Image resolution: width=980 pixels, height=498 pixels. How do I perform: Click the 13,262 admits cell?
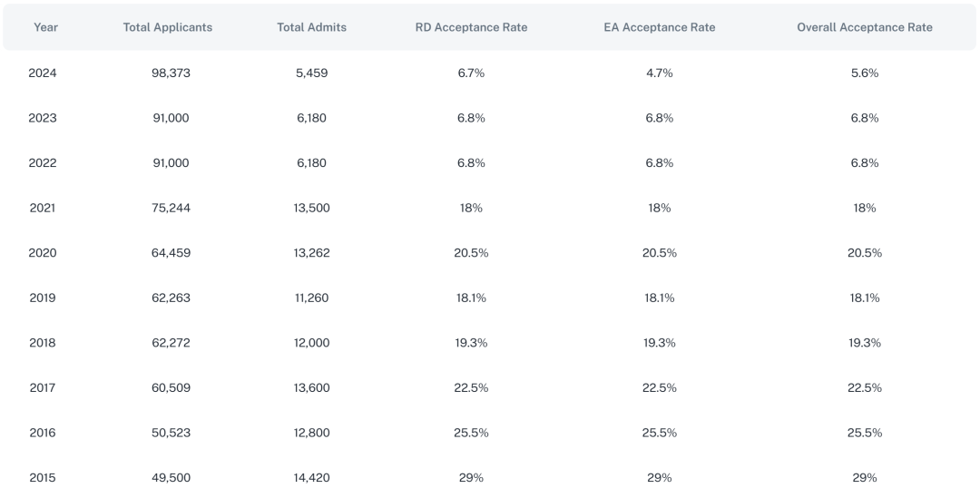[x=311, y=252]
